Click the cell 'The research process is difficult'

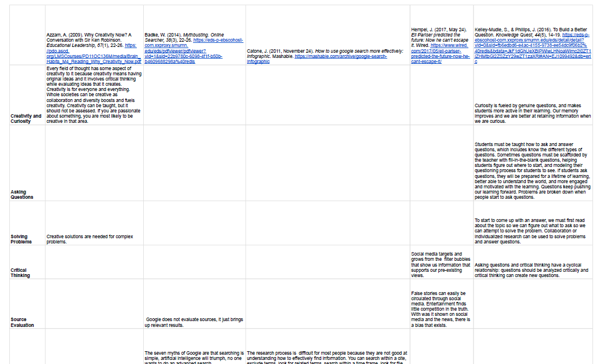328,347
